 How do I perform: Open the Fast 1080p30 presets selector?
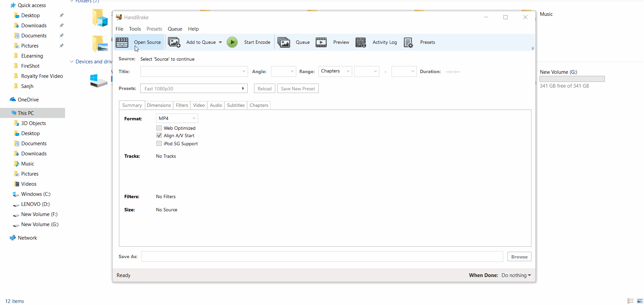[194, 89]
